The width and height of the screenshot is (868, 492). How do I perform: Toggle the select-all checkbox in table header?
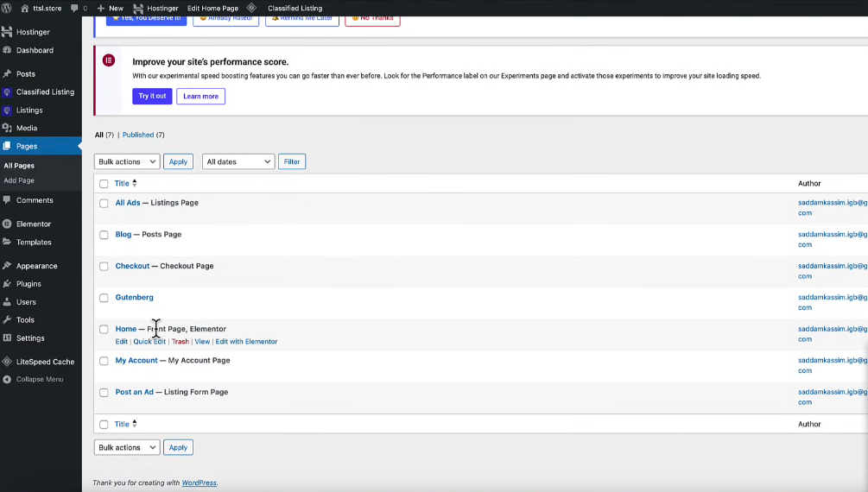pos(104,184)
